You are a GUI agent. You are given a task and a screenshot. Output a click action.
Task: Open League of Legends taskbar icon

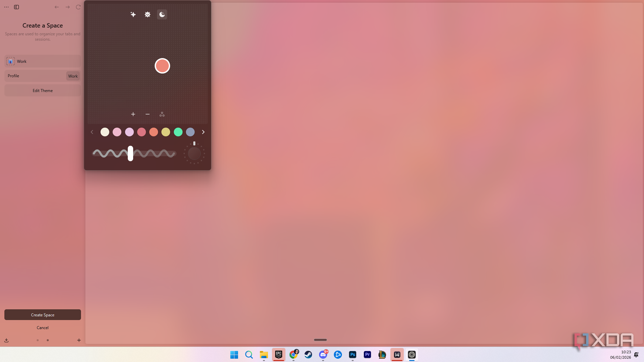coord(382,355)
